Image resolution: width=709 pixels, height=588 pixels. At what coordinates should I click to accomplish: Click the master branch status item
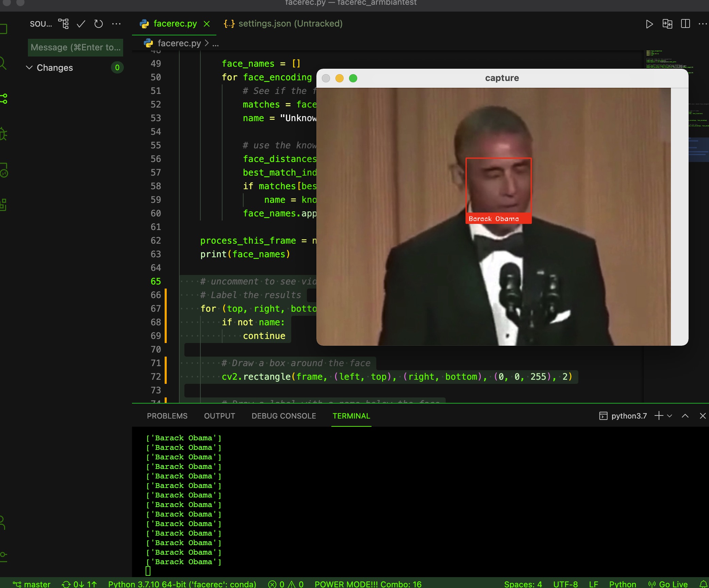pos(32,584)
